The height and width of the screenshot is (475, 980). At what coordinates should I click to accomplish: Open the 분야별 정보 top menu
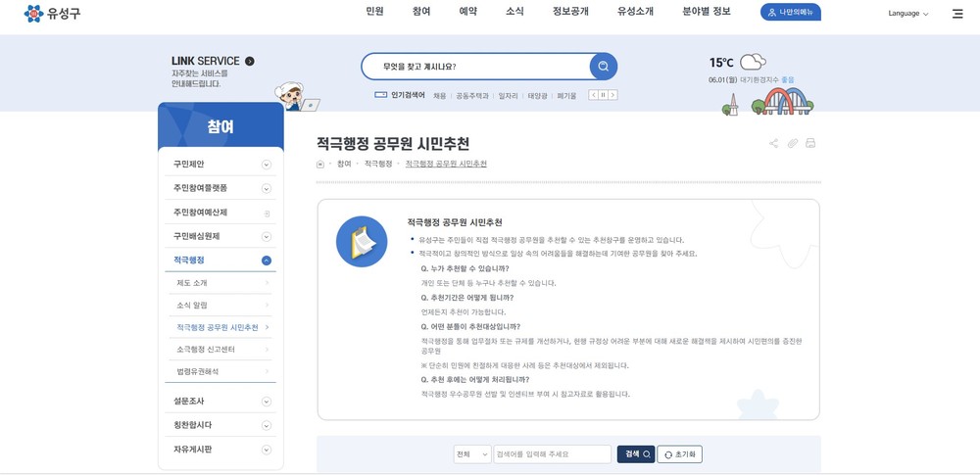click(x=707, y=11)
